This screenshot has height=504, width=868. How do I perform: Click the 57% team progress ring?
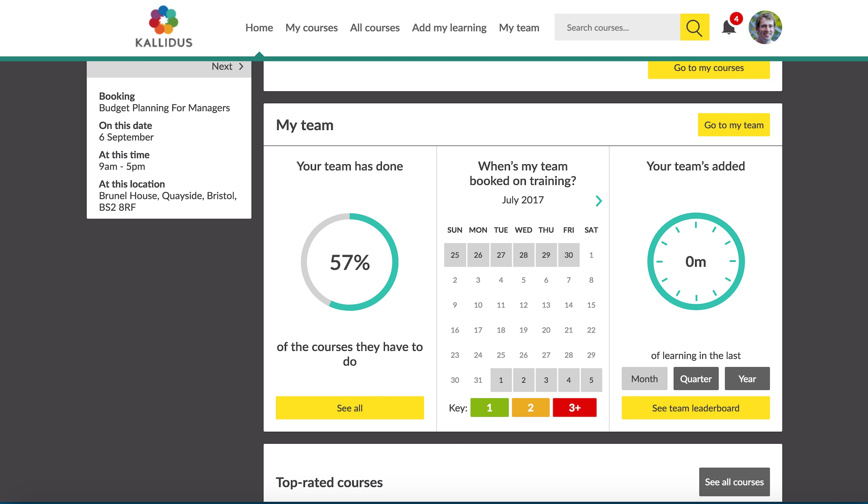tap(349, 262)
